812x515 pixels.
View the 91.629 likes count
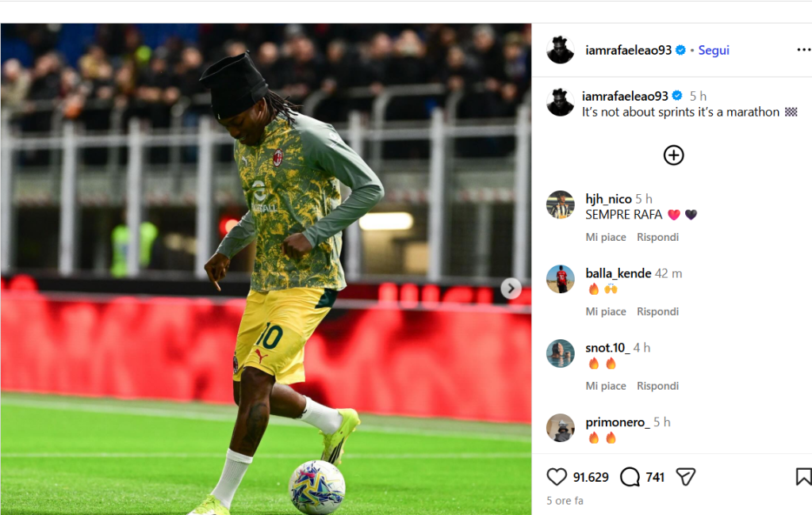click(591, 477)
